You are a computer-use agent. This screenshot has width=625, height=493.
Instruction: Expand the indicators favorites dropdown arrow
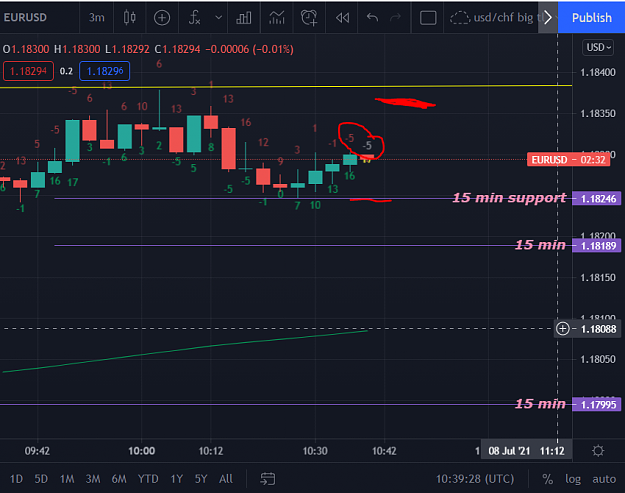coord(218,18)
